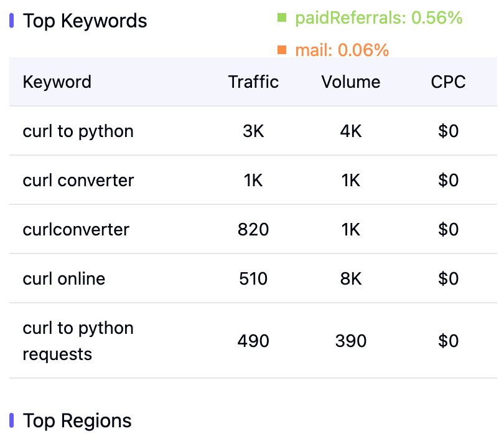Click the Top Regions section heading
The width and height of the screenshot is (504, 441).
(77, 420)
